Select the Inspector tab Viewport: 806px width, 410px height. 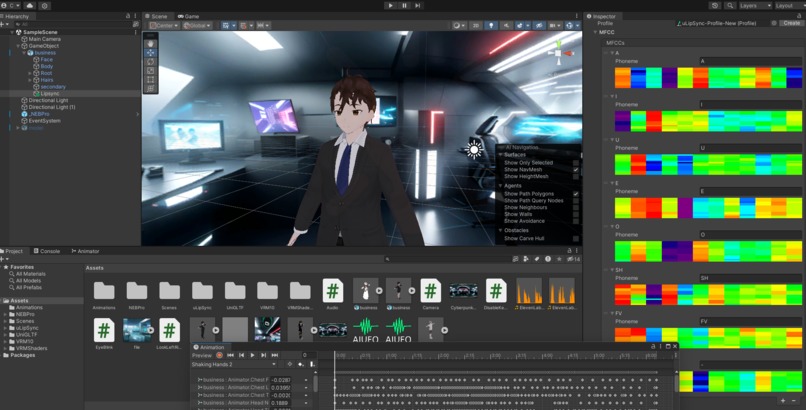601,16
